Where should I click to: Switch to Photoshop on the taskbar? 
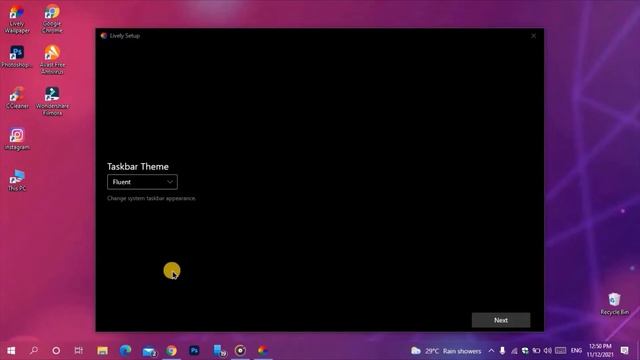[x=194, y=351]
